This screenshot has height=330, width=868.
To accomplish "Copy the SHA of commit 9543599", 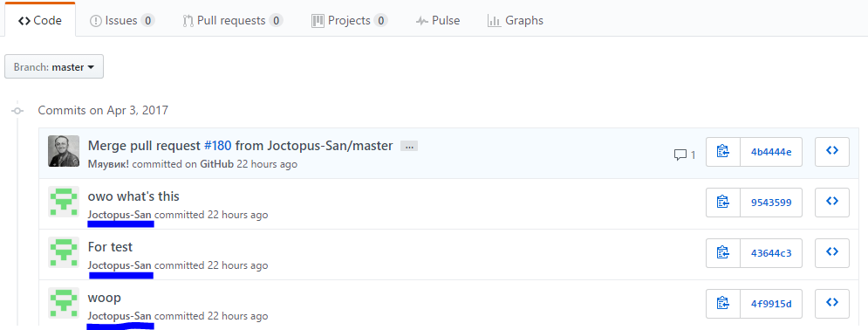I will (x=723, y=203).
